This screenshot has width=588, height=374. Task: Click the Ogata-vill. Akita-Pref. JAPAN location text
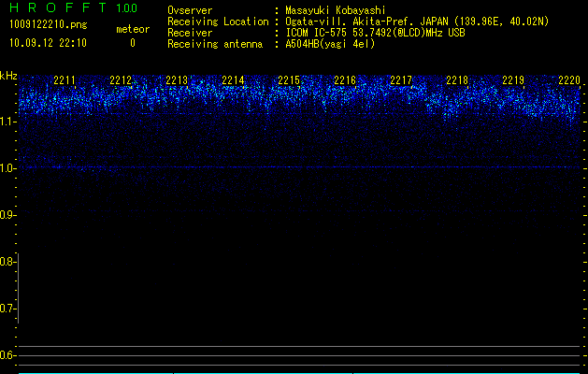(417, 22)
